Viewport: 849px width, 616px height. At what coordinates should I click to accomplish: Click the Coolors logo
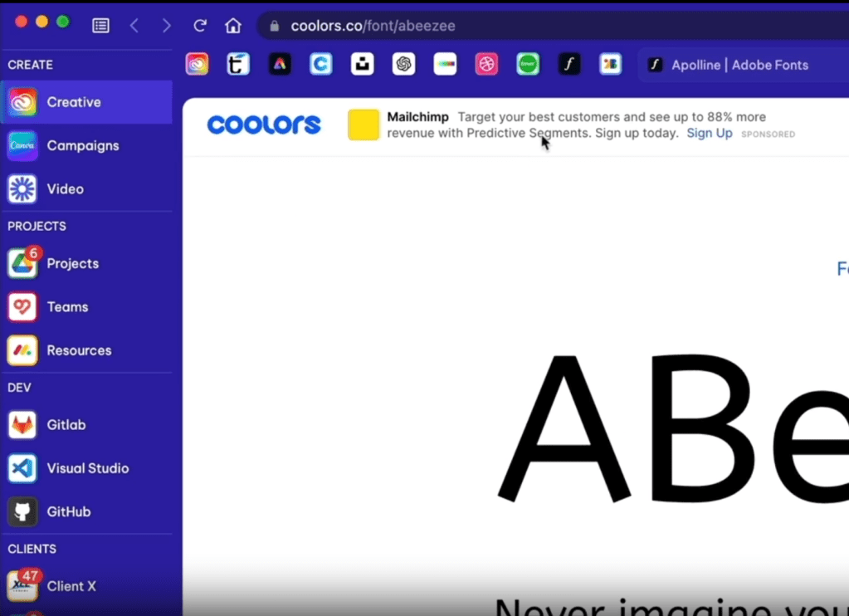tap(263, 125)
